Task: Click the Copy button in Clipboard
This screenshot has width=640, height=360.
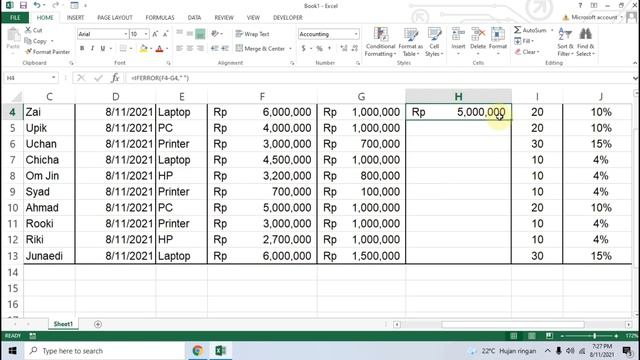Action: click(x=36, y=41)
